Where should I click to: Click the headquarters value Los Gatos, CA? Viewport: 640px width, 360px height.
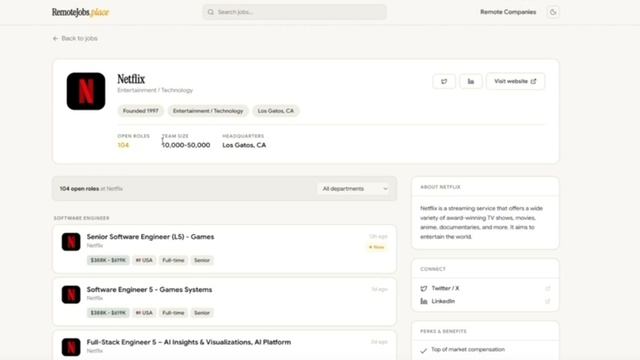(x=244, y=145)
